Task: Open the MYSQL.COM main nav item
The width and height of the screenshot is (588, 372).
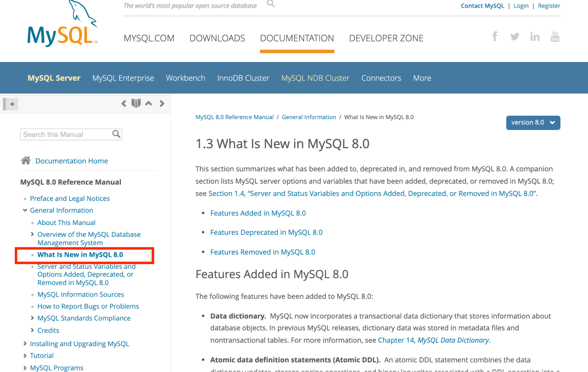Action: [149, 38]
